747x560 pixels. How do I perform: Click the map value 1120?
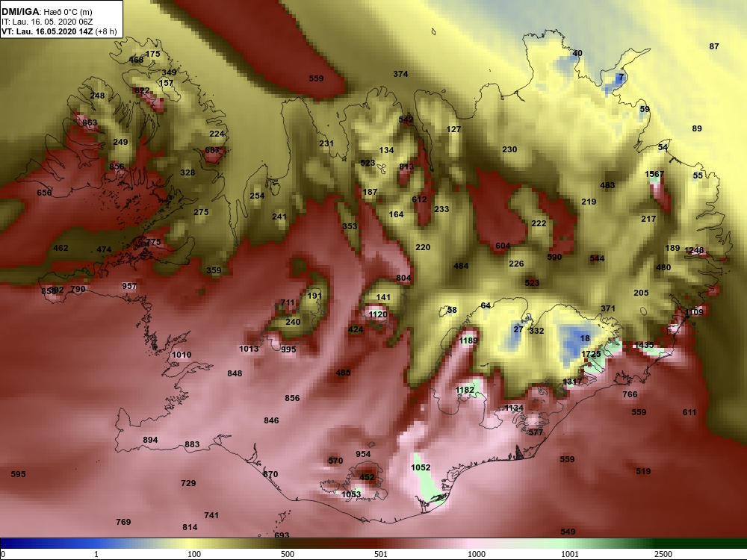(x=378, y=314)
